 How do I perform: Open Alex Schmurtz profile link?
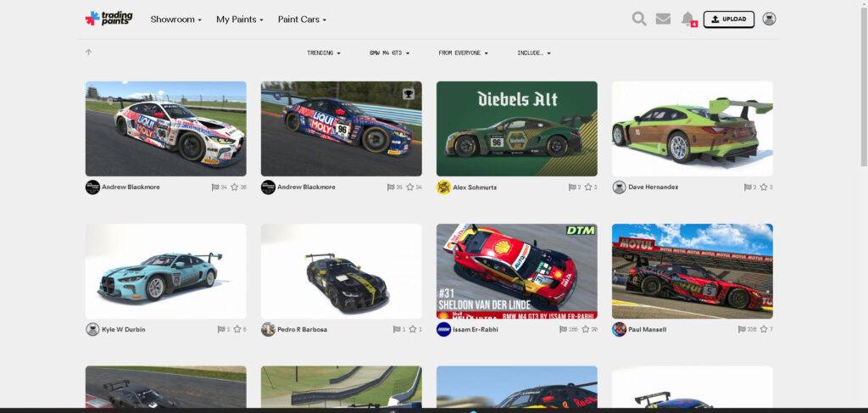475,187
